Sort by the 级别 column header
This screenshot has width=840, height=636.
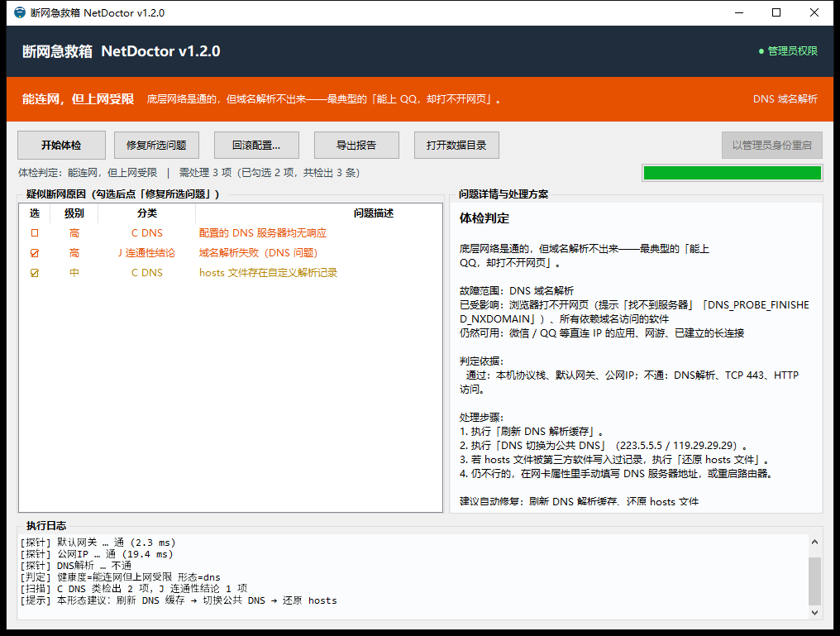tap(74, 213)
